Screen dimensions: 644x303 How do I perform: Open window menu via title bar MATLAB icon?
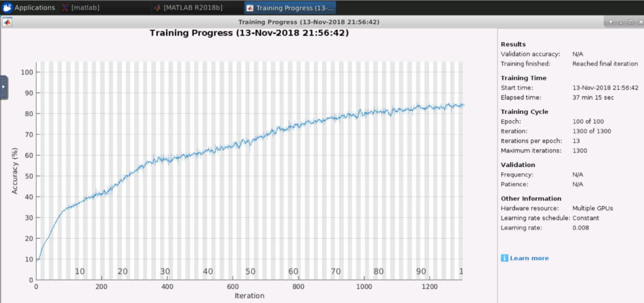pyautogui.click(x=7, y=22)
